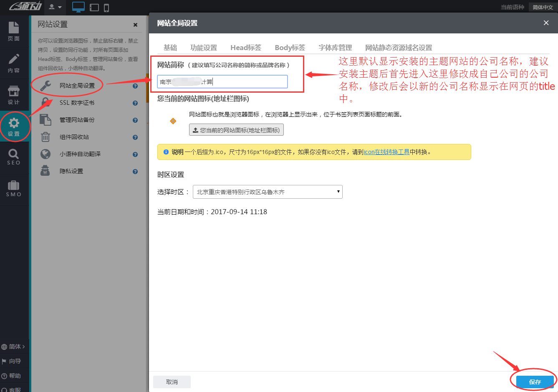Open the 选择时区 timezone dropdown

point(338,192)
